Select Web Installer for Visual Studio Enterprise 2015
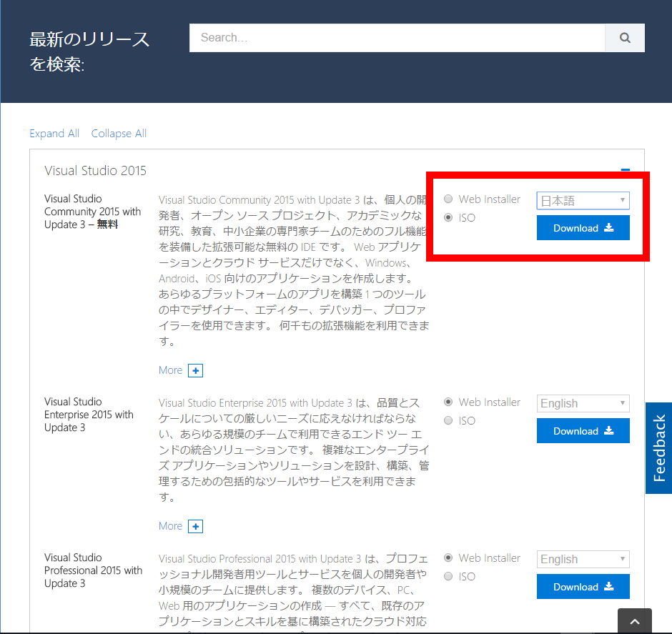Image resolution: width=672 pixels, height=634 pixels. click(x=448, y=402)
